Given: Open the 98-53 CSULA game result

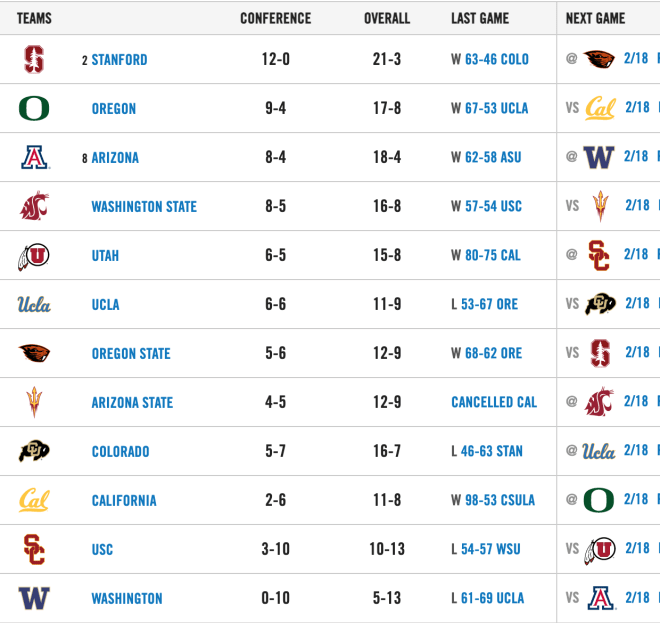Looking at the screenshot, I should coord(500,500).
